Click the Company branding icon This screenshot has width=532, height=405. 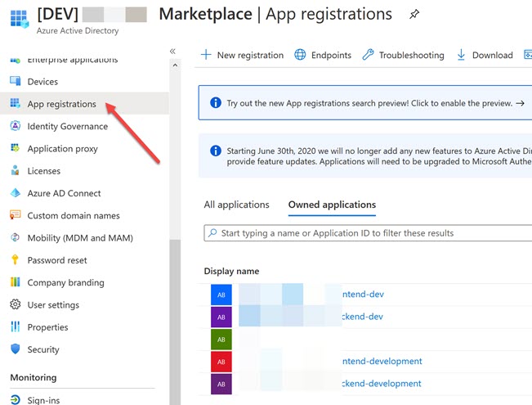coord(16,282)
